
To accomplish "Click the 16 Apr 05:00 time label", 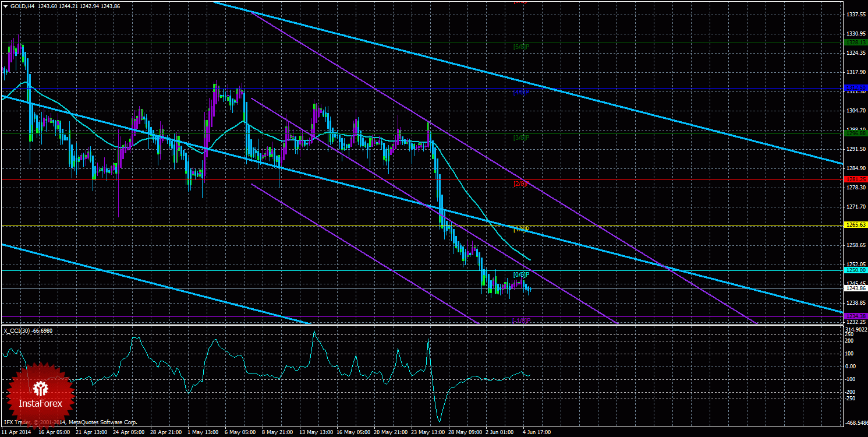I will pyautogui.click(x=53, y=433).
